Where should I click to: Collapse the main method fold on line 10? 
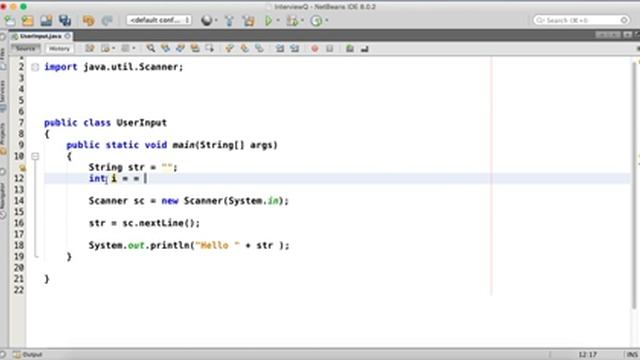pyautogui.click(x=35, y=156)
